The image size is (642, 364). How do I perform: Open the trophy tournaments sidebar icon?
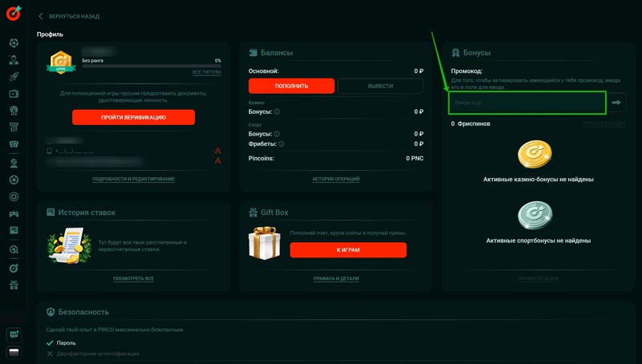pos(14,164)
